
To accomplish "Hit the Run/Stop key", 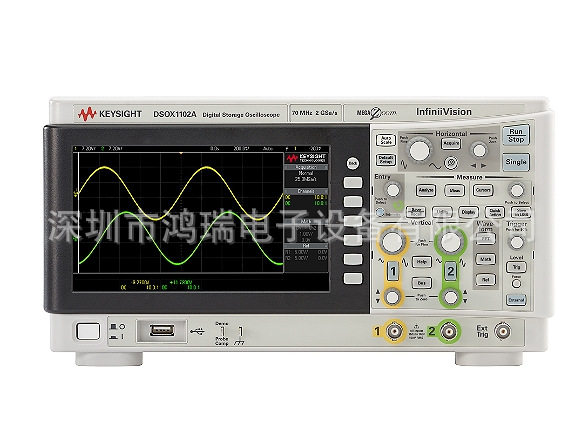I will click(516, 135).
